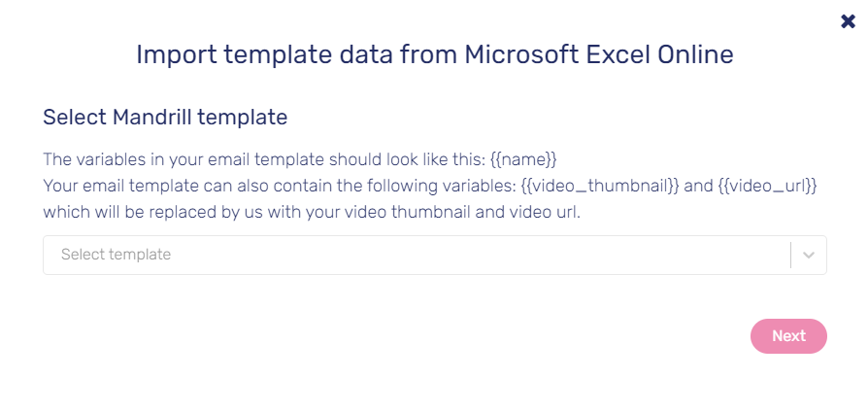This screenshot has width=868, height=413.
Task: Click the {{video_url}} variable text
Action: click(767, 187)
